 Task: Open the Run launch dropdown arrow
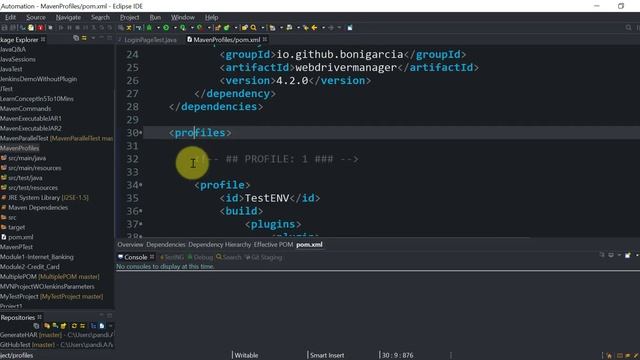tap(175, 28)
